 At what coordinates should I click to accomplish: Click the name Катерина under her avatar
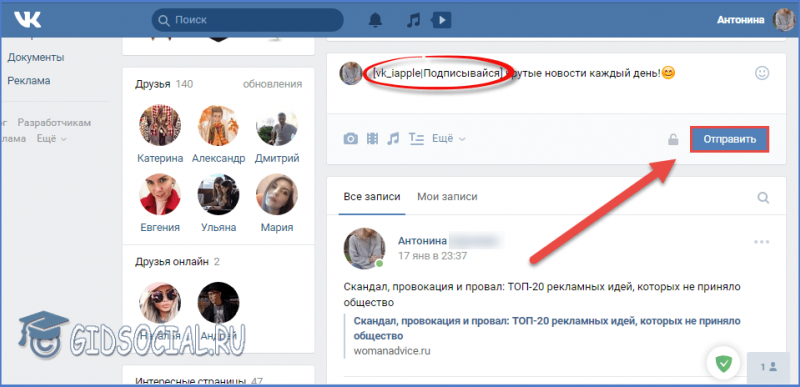(x=160, y=158)
